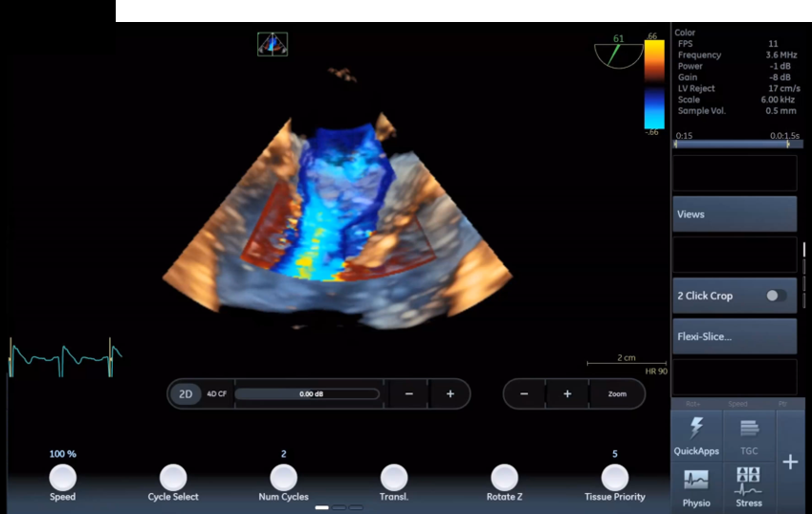Decrease gain with the minus button
Image resolution: width=812 pixels, height=514 pixels.
point(409,394)
